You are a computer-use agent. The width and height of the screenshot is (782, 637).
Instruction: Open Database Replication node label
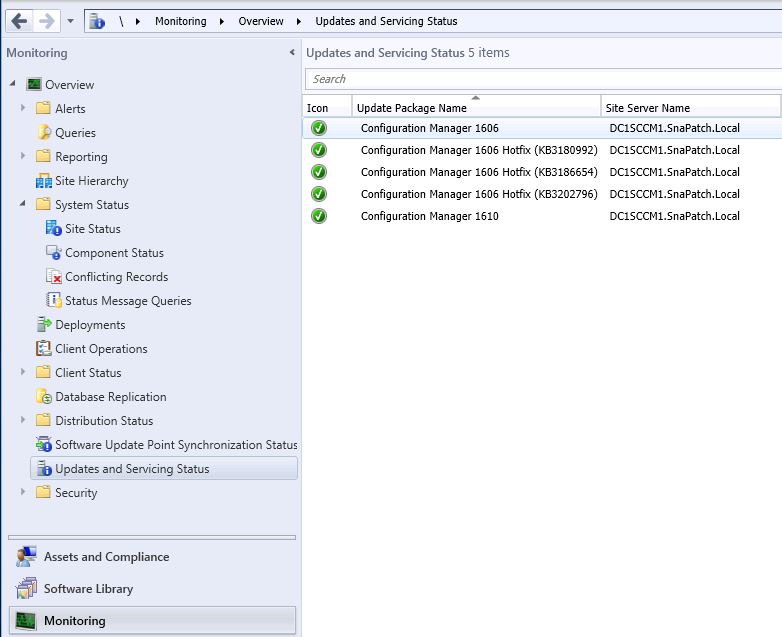[111, 397]
